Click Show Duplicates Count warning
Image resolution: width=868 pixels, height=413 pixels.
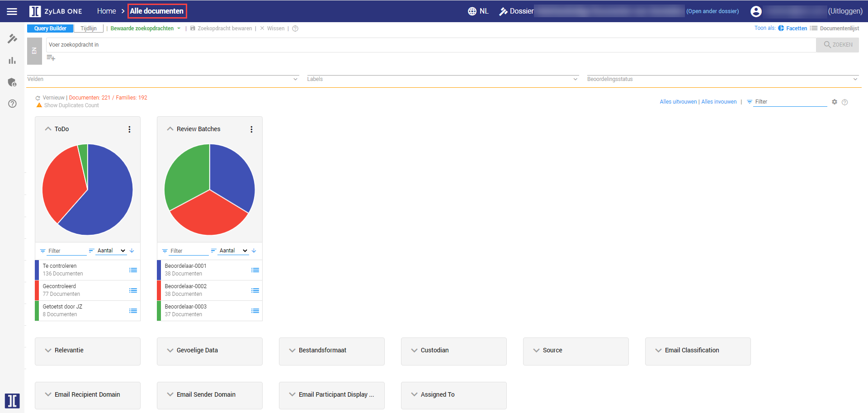click(x=67, y=105)
